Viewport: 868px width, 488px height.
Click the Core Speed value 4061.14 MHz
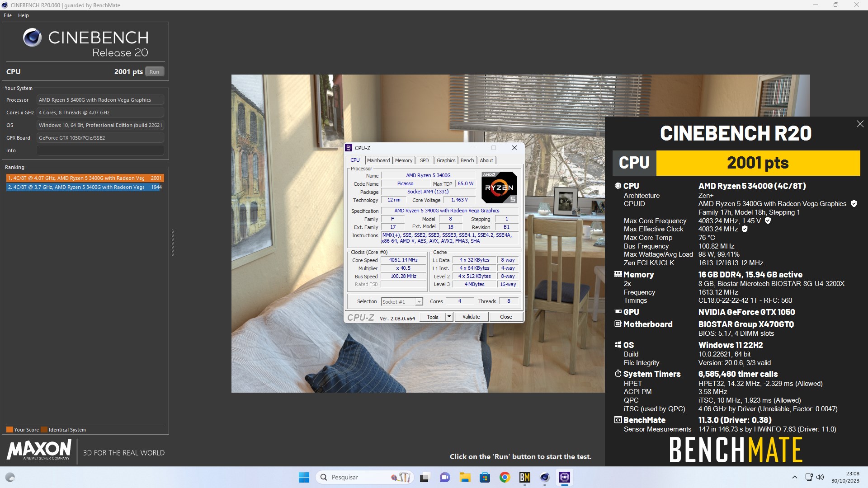[403, 260]
